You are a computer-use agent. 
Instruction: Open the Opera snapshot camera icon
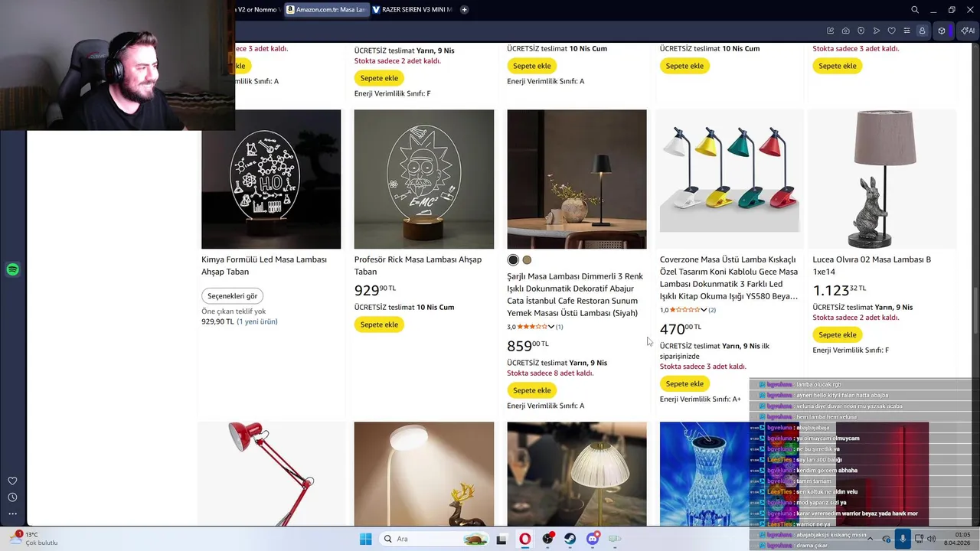(845, 31)
